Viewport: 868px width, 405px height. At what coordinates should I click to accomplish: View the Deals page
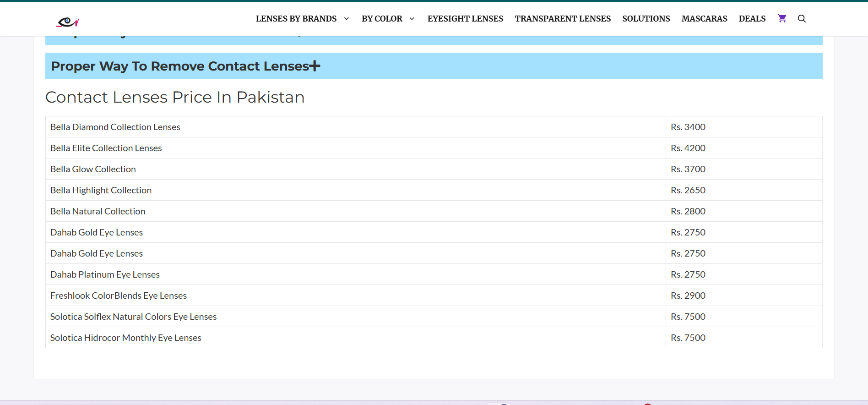pos(752,19)
